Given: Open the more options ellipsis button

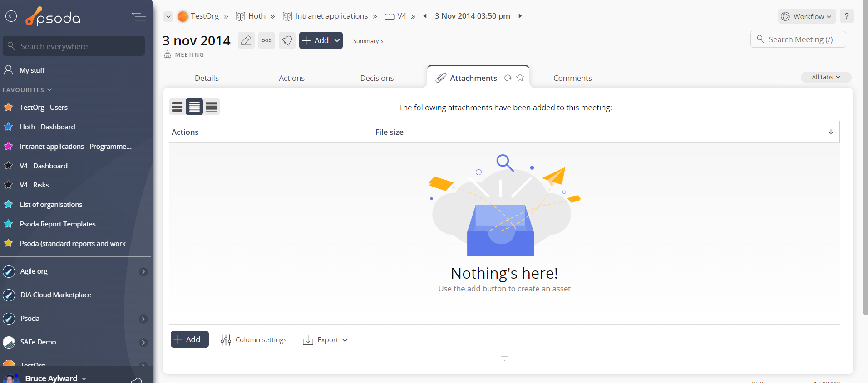Looking at the screenshot, I should (266, 40).
